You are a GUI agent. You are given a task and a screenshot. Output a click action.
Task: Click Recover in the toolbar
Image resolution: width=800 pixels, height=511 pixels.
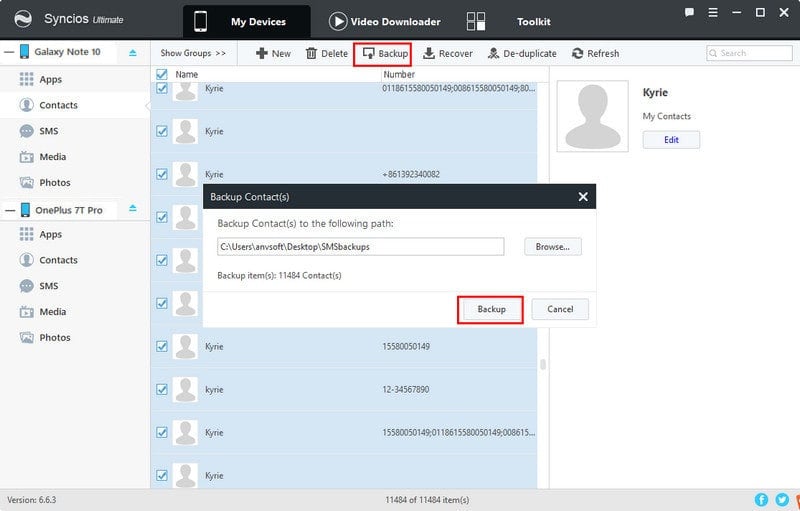pos(448,54)
